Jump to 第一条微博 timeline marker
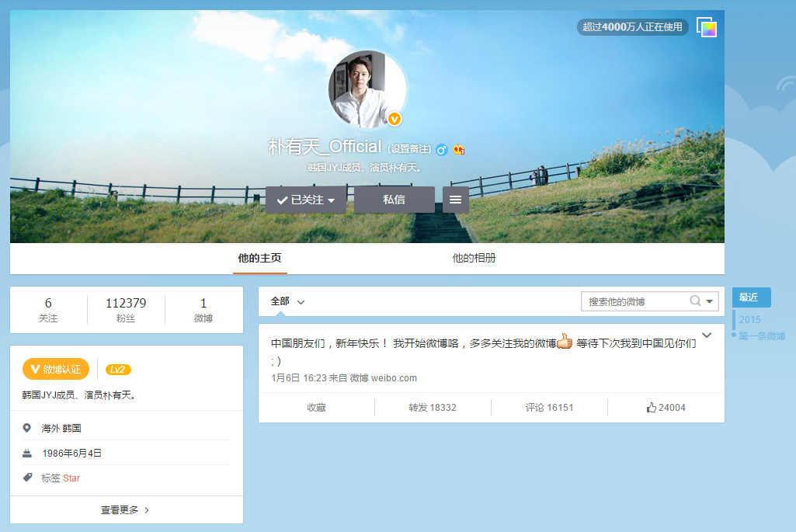Image resolution: width=796 pixels, height=532 pixels. [x=762, y=336]
